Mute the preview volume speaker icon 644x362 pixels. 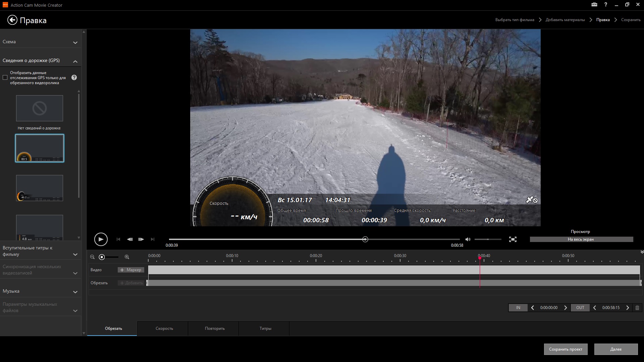[x=468, y=239]
